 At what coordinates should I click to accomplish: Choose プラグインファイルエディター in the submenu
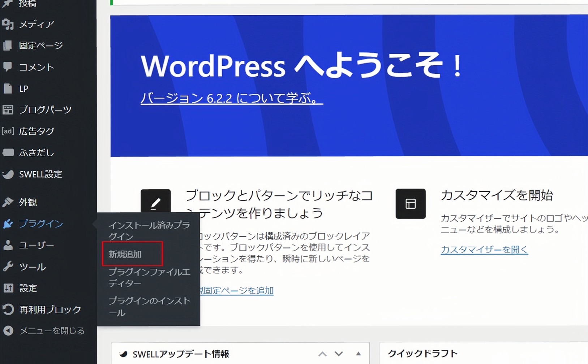click(x=149, y=278)
